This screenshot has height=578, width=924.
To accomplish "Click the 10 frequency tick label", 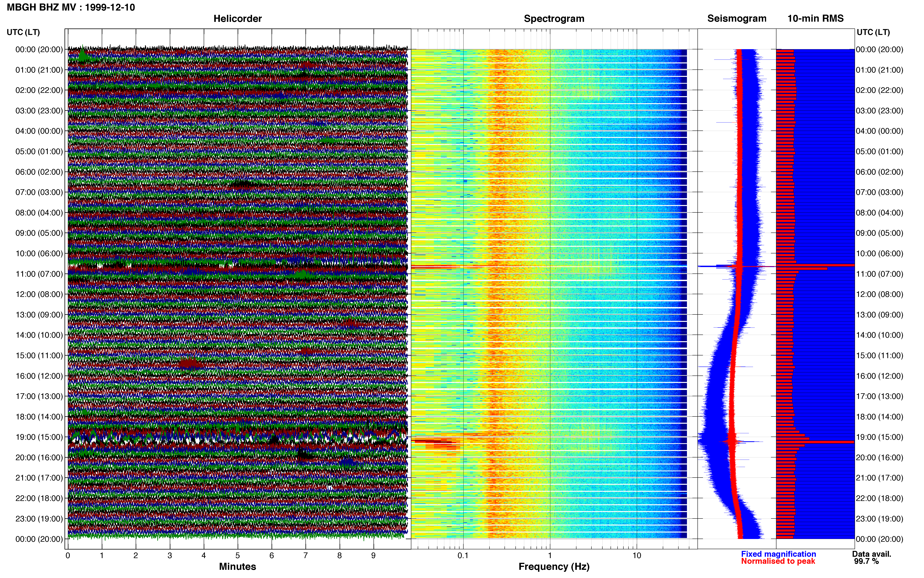I will [x=637, y=555].
